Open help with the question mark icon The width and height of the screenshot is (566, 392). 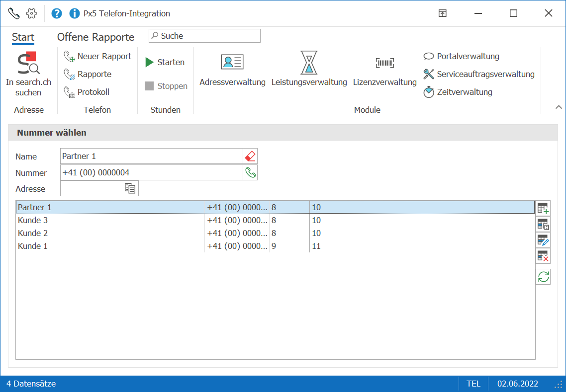[x=57, y=13]
